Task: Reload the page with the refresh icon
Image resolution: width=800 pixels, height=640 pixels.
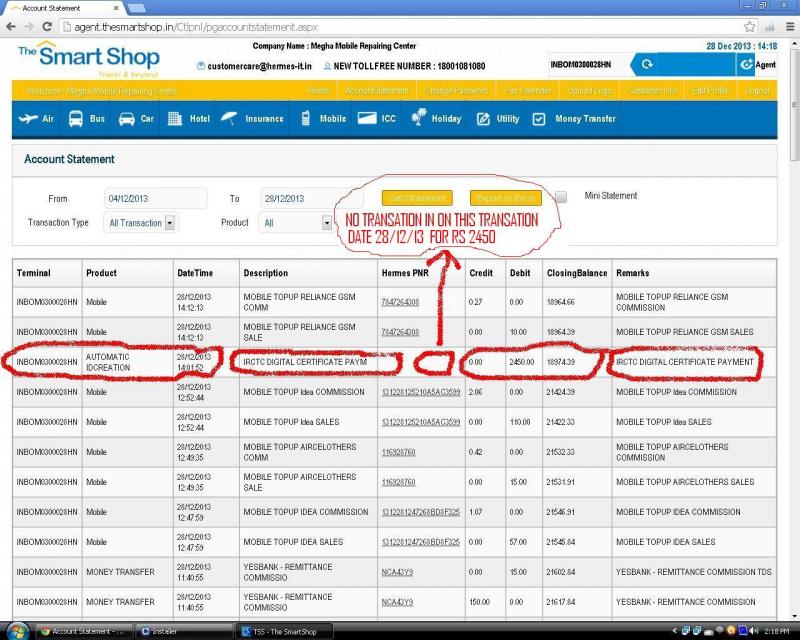Action: click(x=47, y=27)
